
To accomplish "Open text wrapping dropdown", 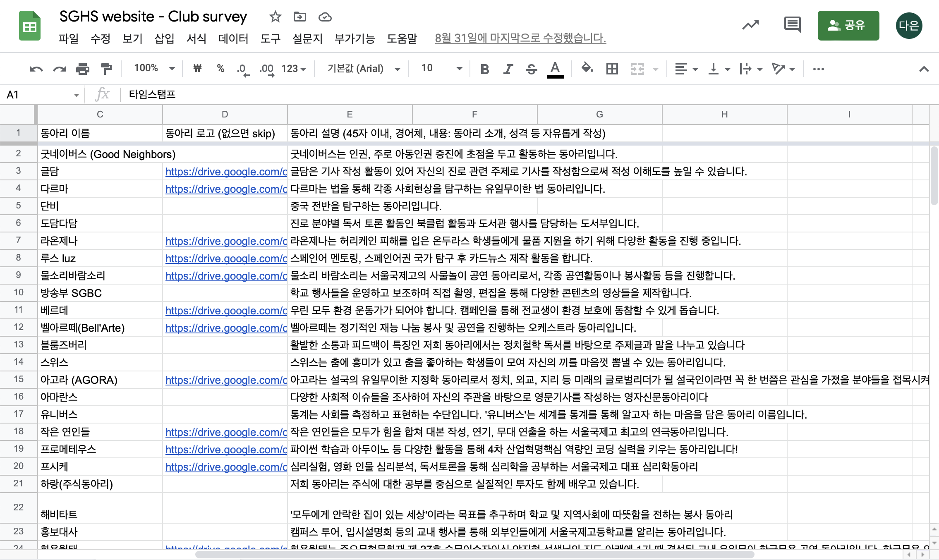I will pos(751,69).
